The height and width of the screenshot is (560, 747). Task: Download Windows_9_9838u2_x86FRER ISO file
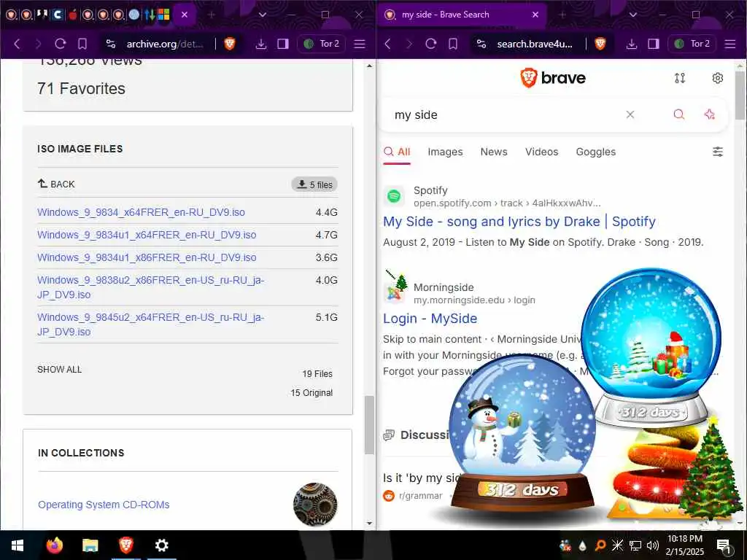150,287
